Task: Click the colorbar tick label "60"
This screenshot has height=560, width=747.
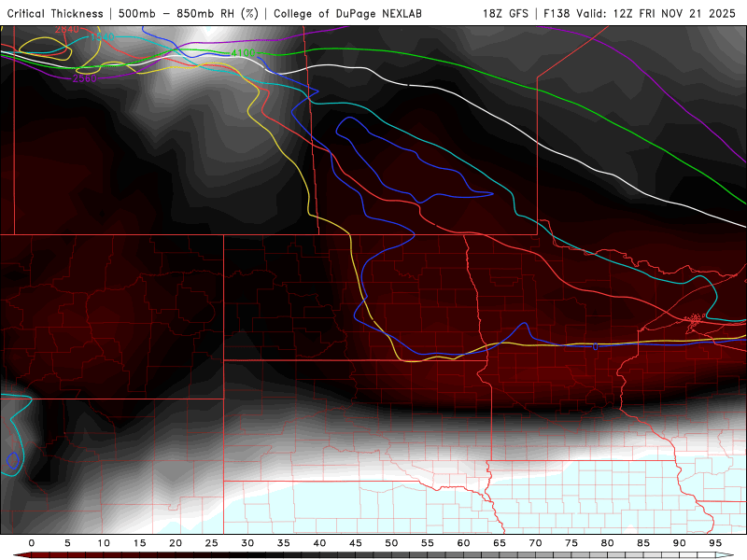Action: (x=463, y=543)
